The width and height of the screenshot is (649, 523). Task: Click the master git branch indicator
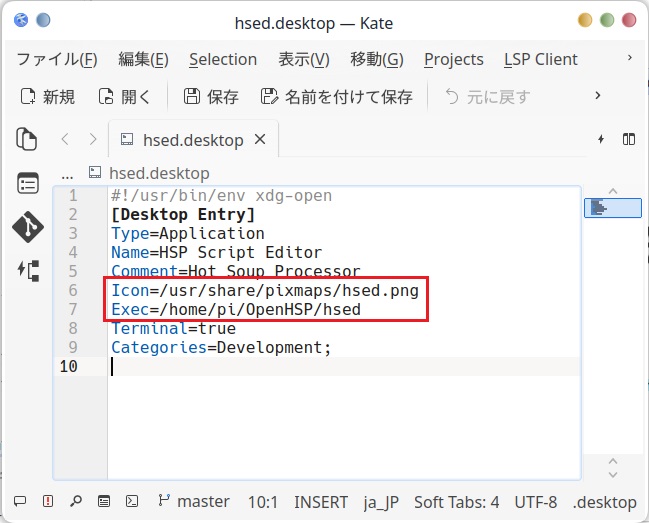point(194,501)
